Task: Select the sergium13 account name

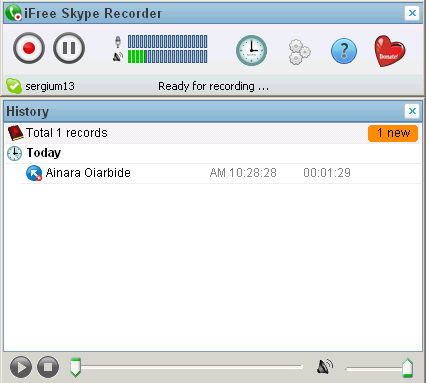Action: 50,86
